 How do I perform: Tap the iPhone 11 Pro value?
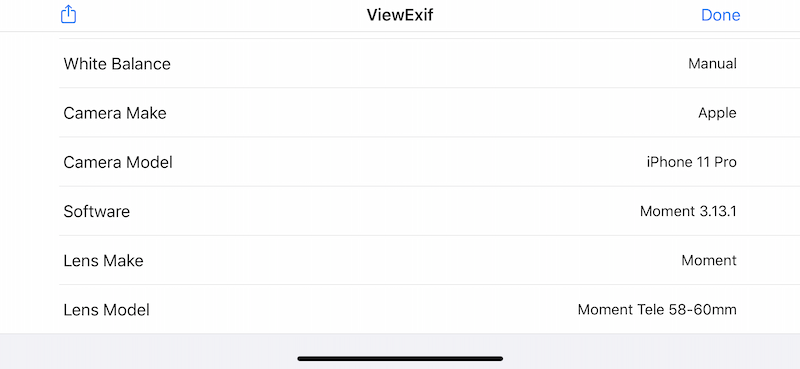tap(691, 162)
